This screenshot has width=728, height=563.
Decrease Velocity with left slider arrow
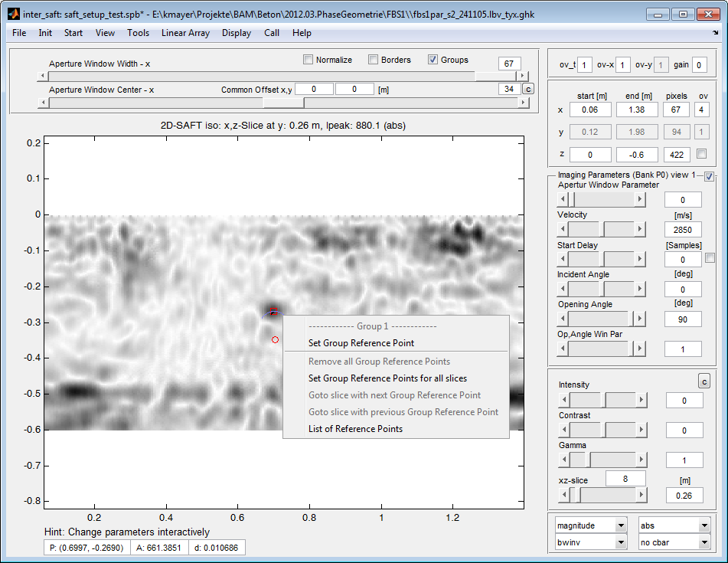562,229
